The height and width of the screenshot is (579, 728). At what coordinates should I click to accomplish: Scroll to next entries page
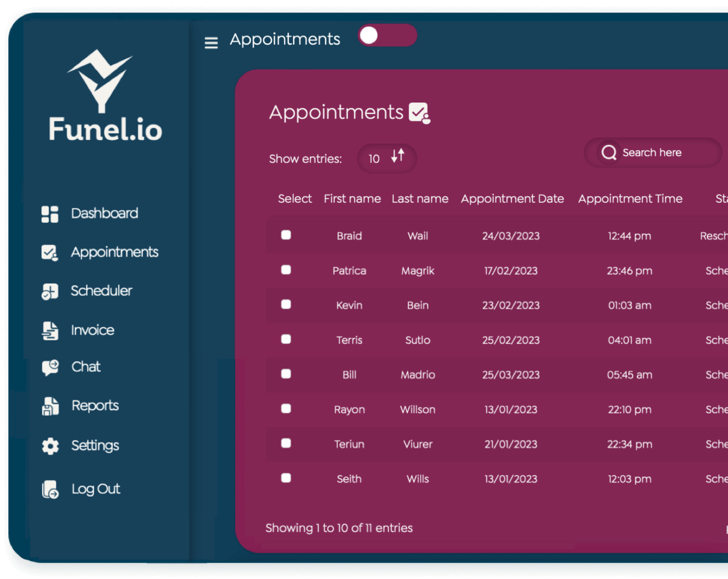(725, 528)
